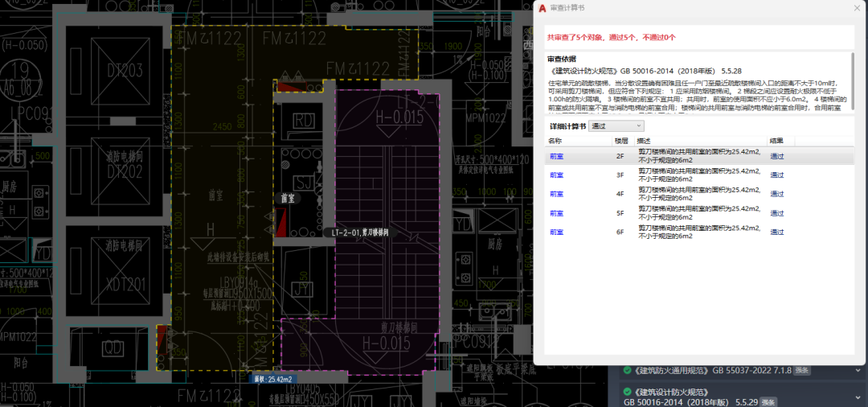Screen dimensions: 868x407
Task: Click the 强条 badge after 5.5.29
Action: (x=768, y=402)
